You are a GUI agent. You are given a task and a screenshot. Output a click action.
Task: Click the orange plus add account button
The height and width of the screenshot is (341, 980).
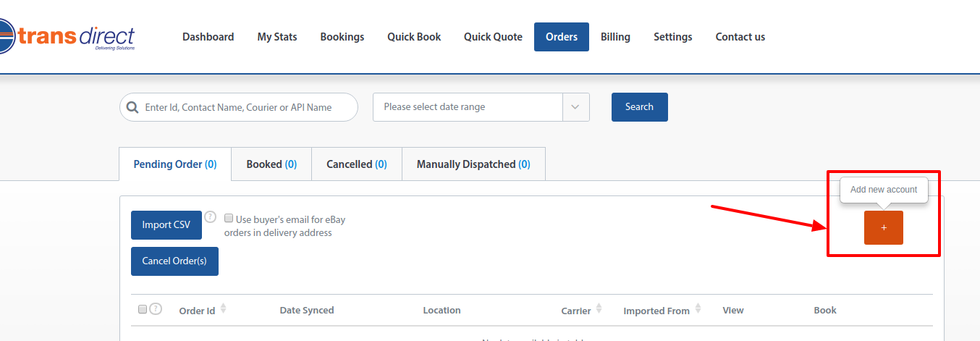pos(883,227)
